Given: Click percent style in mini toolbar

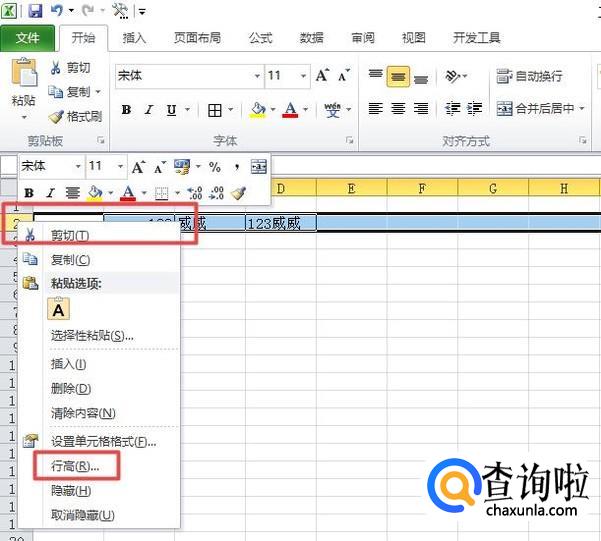Looking at the screenshot, I should click(x=215, y=167).
